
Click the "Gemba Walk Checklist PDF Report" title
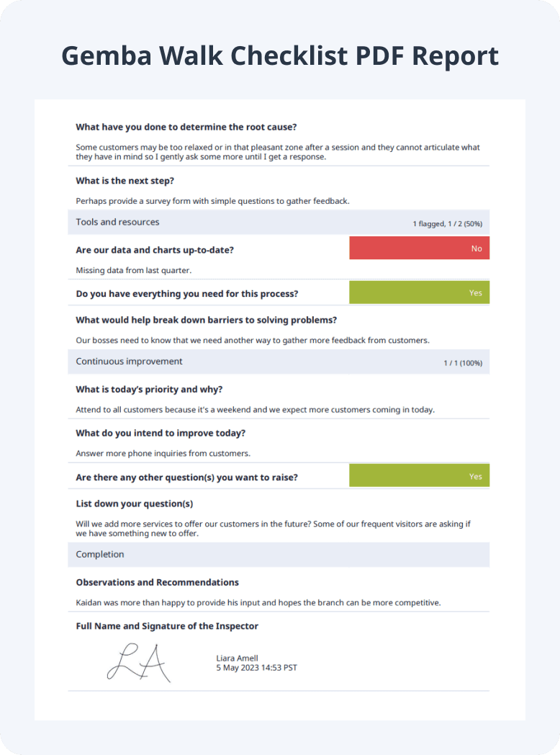280,56
